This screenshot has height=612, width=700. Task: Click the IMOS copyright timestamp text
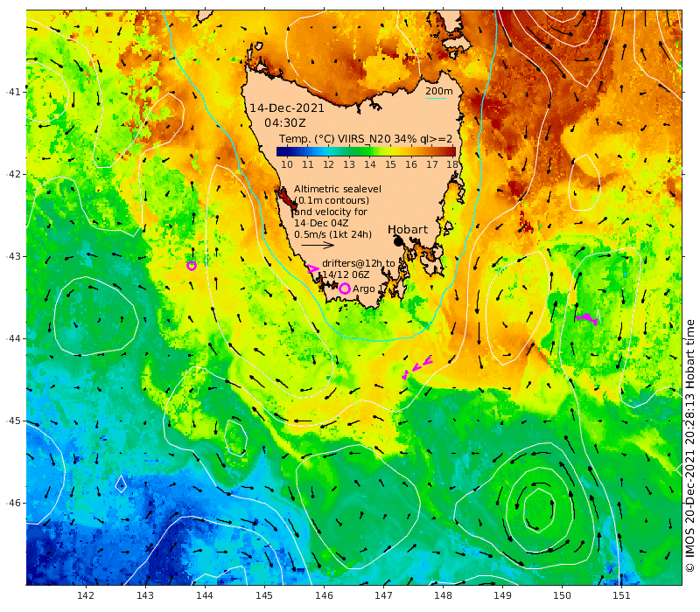689,445
